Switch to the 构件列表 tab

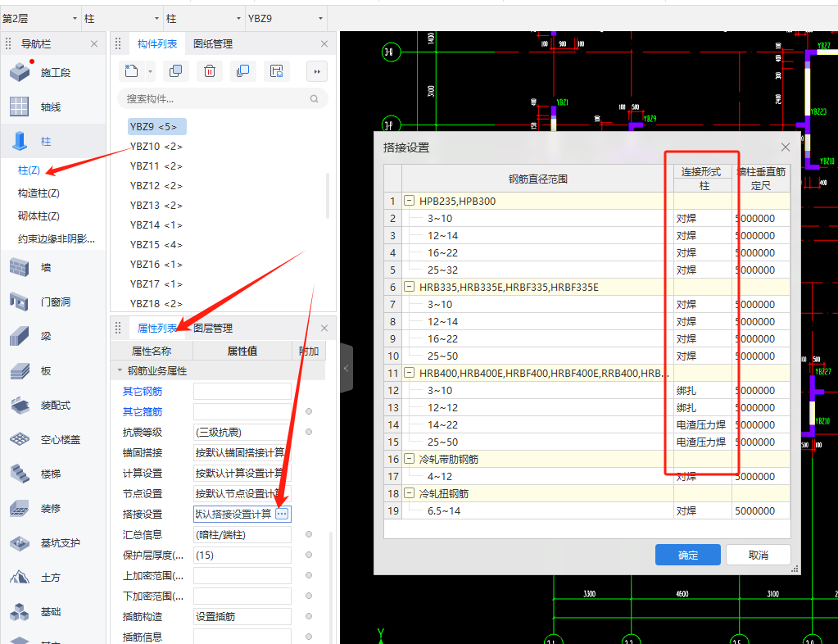[x=156, y=43]
